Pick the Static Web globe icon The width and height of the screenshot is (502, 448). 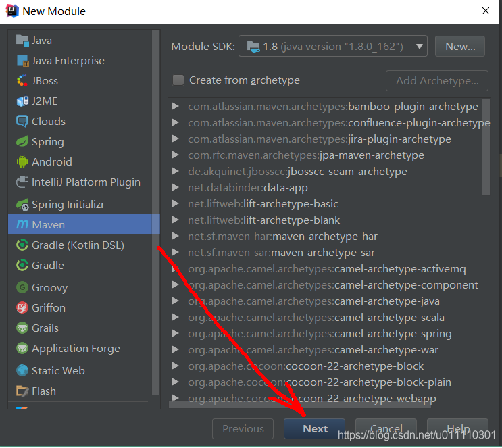22,370
